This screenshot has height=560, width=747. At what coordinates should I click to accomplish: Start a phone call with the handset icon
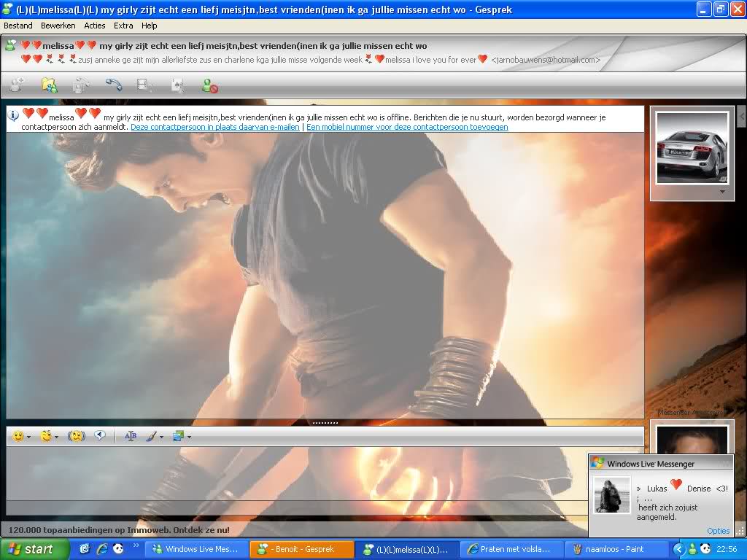[113, 85]
